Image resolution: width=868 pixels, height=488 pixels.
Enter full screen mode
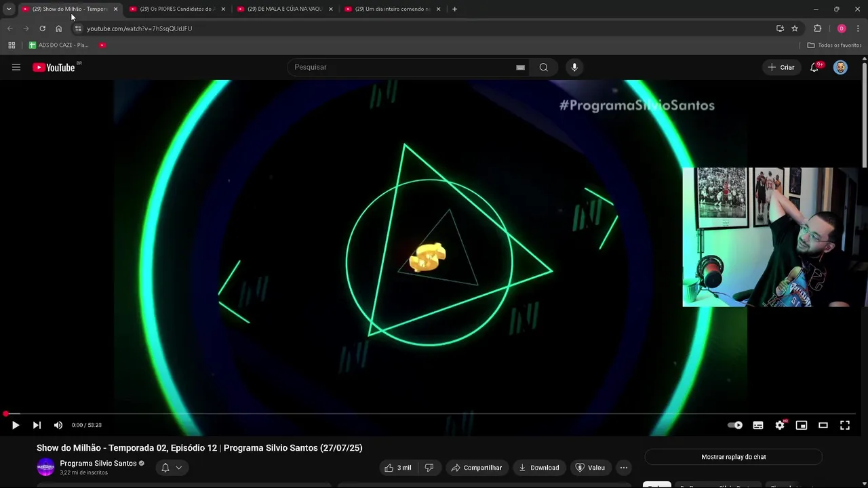(x=845, y=425)
